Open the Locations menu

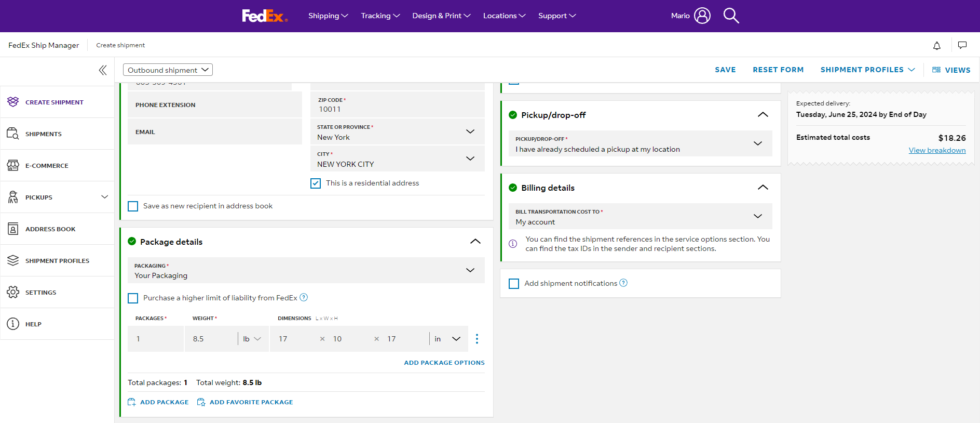point(504,16)
